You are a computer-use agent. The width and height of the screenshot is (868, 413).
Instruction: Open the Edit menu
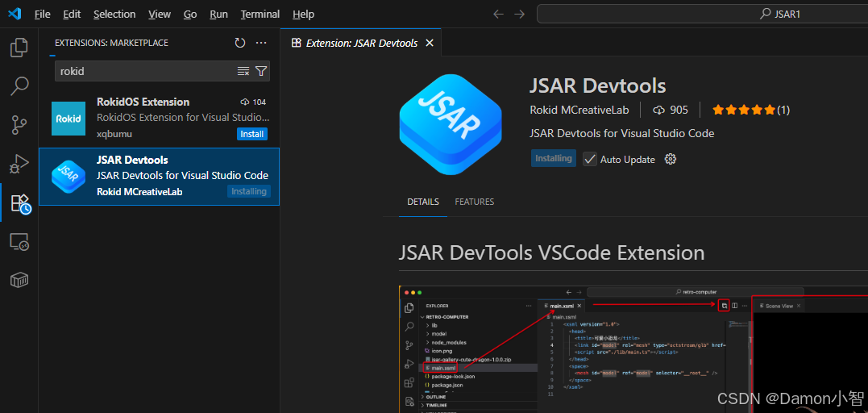pos(72,15)
